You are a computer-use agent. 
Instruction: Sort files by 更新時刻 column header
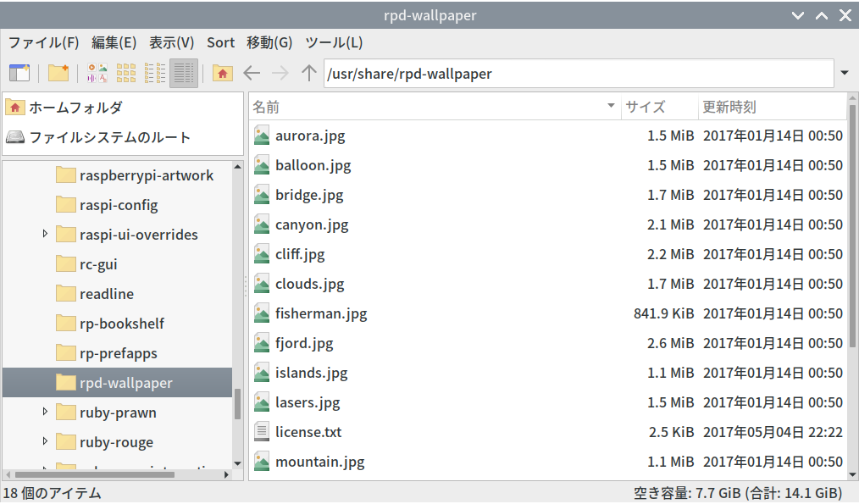[771, 107]
